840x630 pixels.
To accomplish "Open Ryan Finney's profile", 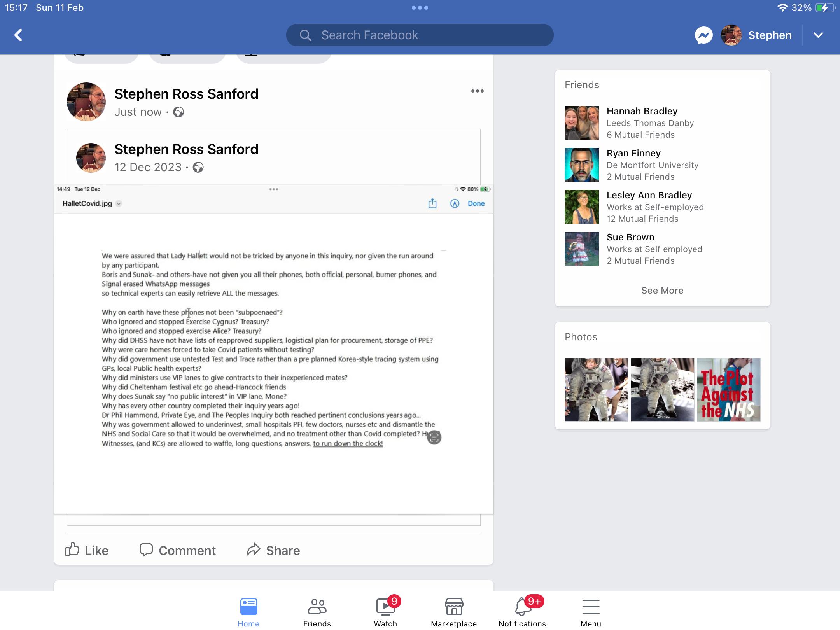I will pyautogui.click(x=633, y=153).
